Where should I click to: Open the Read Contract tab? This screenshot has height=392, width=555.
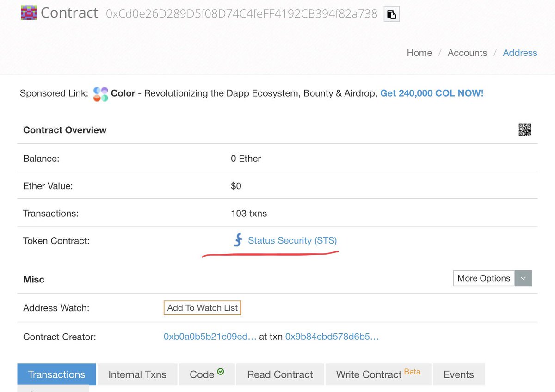tap(280, 374)
